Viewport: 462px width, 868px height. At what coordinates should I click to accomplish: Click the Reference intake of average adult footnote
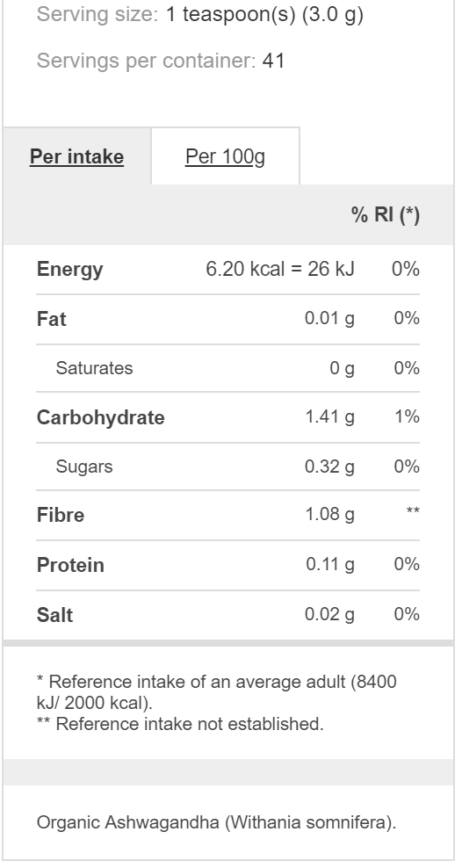point(216,692)
